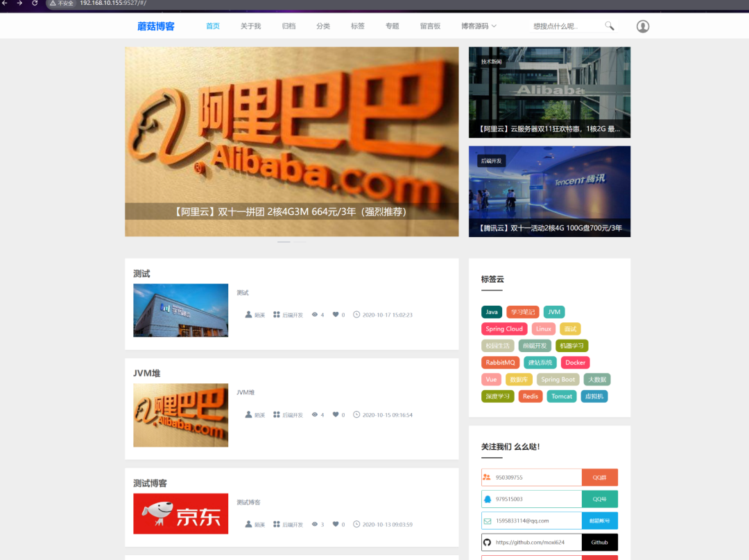The width and height of the screenshot is (749, 560).
Task: Click the QQ group people icon
Action: 487,477
